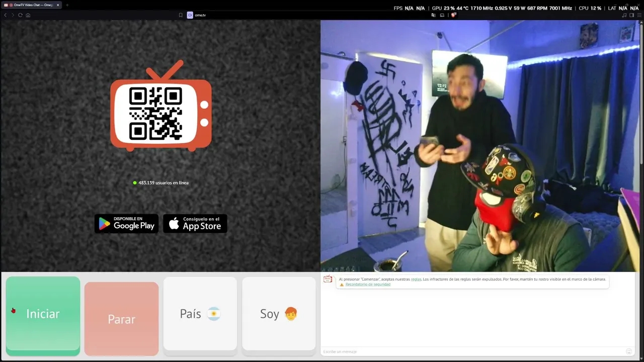Click the OmeTV avatar in chat notice
The image size is (644, 362).
[x=328, y=280]
